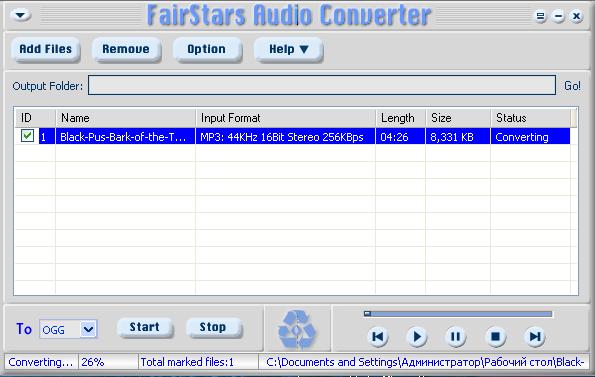The width and height of the screenshot is (595, 377).
Task: Open the OGG output format dropdown
Action: (x=68, y=329)
